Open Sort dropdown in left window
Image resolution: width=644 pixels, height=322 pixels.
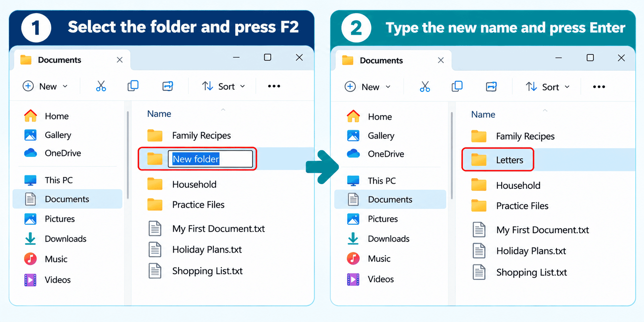[223, 86]
